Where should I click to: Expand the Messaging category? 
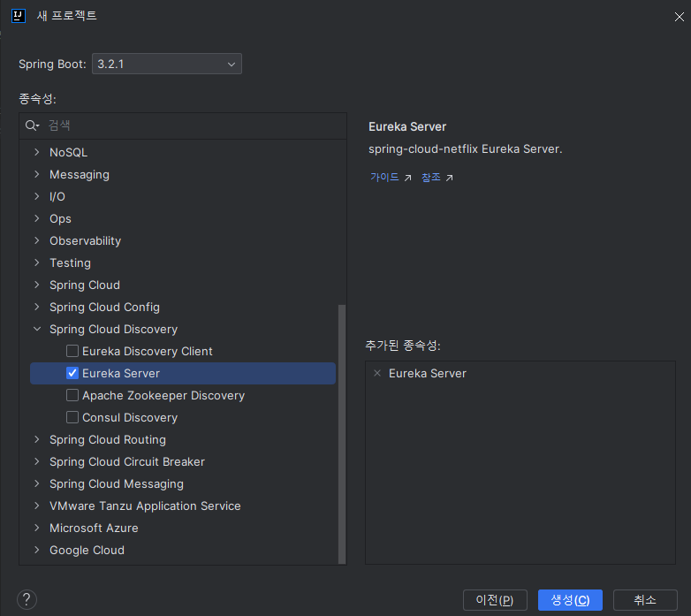(x=37, y=174)
